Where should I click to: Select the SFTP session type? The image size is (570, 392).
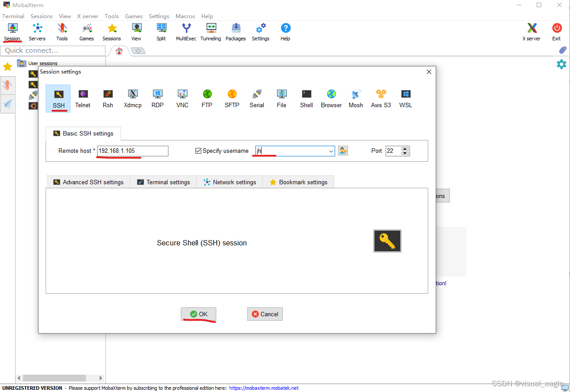coord(232,98)
